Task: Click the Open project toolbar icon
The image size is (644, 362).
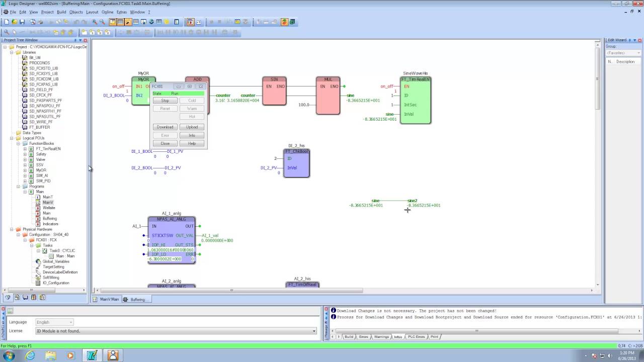Action: pos(15,22)
